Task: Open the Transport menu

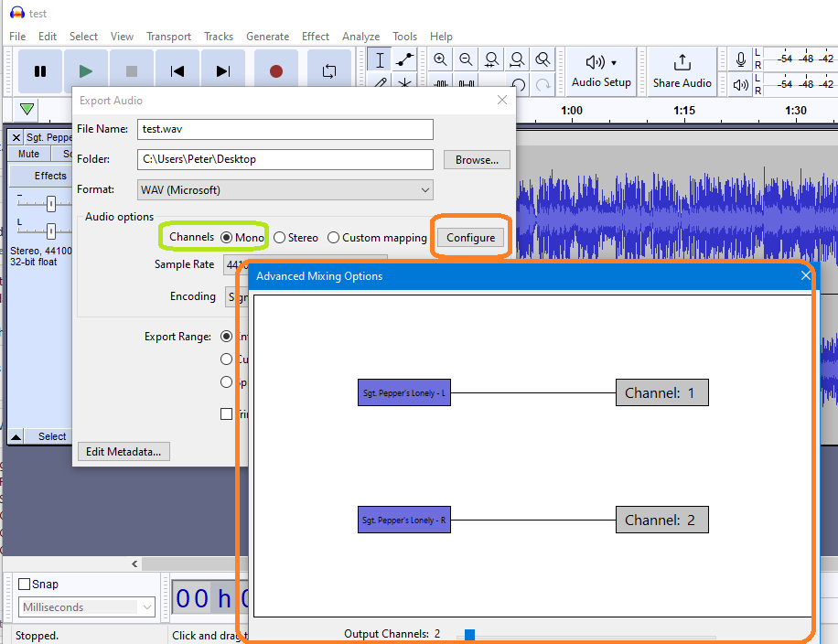Action: coord(168,37)
